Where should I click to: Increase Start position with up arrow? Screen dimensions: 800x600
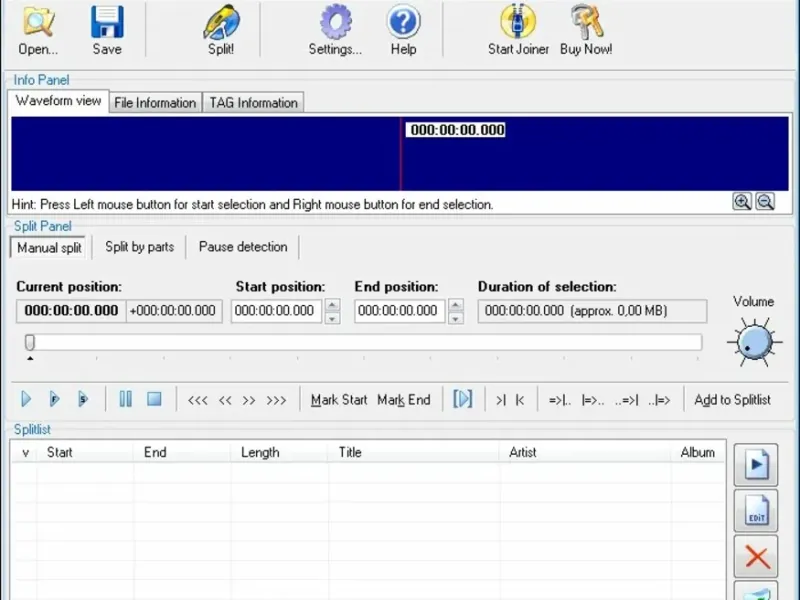point(332,305)
